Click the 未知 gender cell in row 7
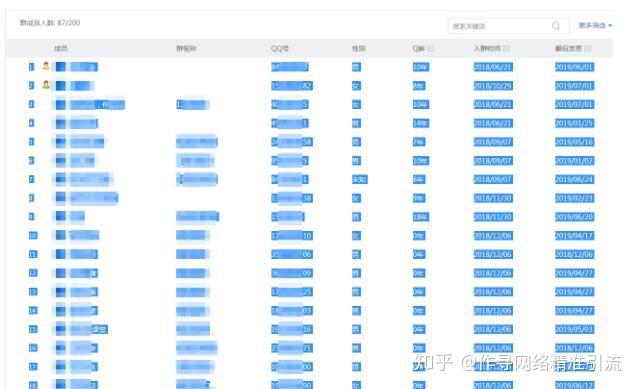Image resolution: width=638 pixels, height=389 pixels. 360,179
